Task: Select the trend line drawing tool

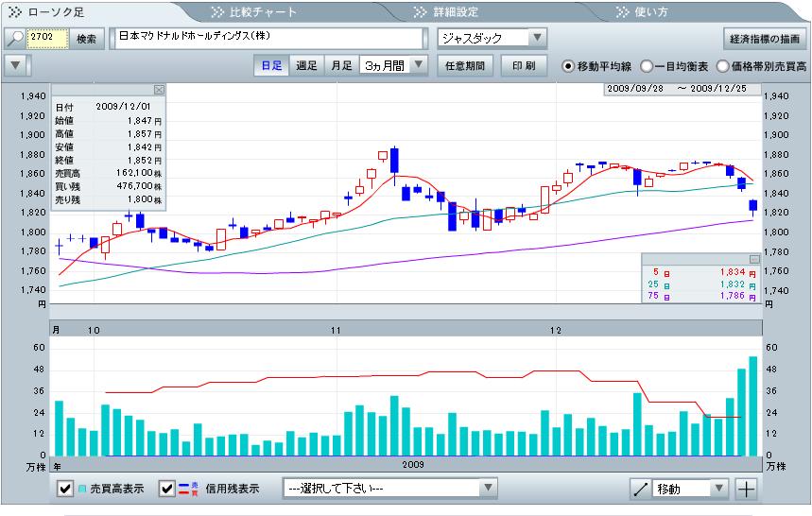Action: (641, 489)
